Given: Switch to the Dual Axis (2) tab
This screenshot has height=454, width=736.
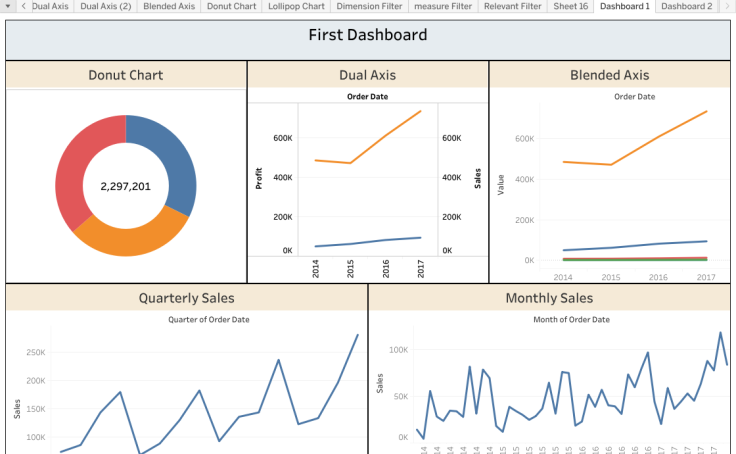Looking at the screenshot, I should pyautogui.click(x=105, y=6).
